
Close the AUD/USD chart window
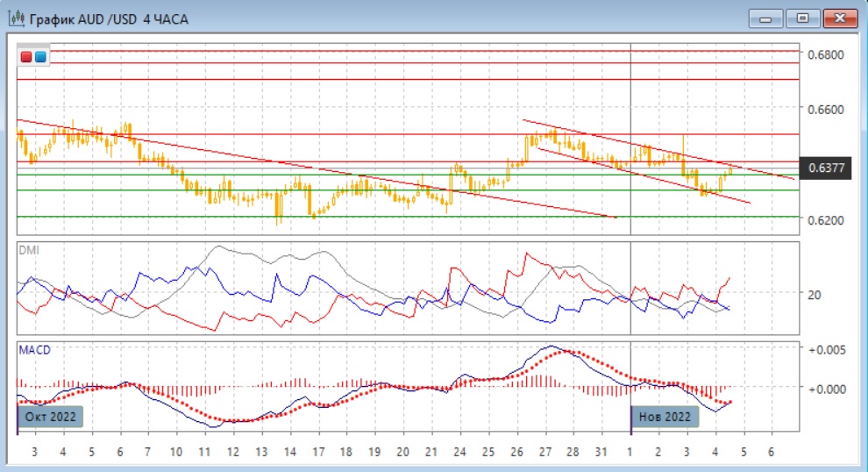tap(839, 18)
